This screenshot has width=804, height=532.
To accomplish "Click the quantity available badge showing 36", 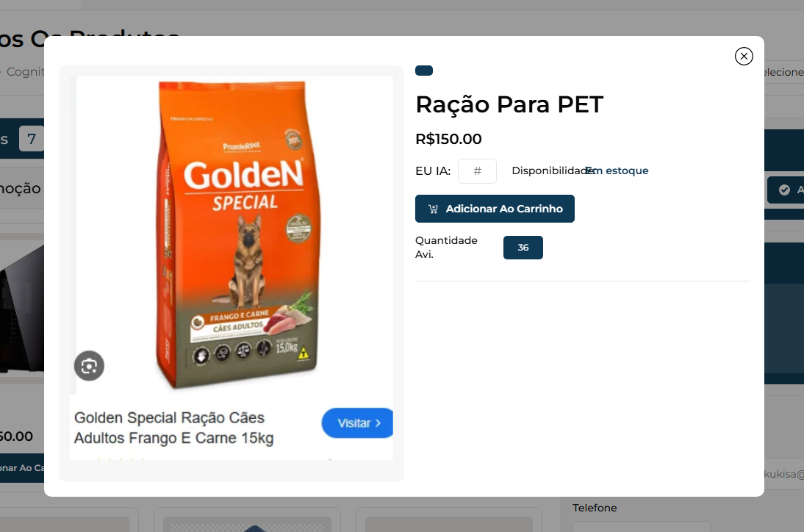I will [x=523, y=248].
